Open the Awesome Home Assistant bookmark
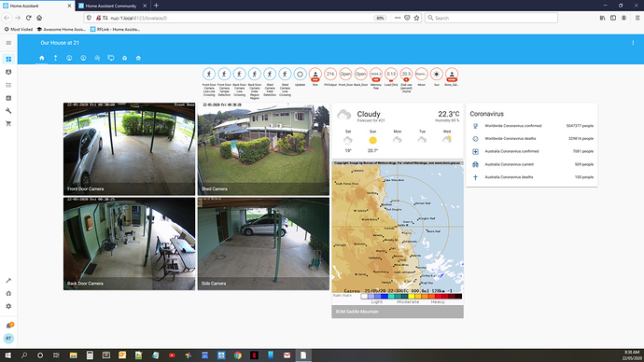This screenshot has width=644, height=362. pos(62,29)
